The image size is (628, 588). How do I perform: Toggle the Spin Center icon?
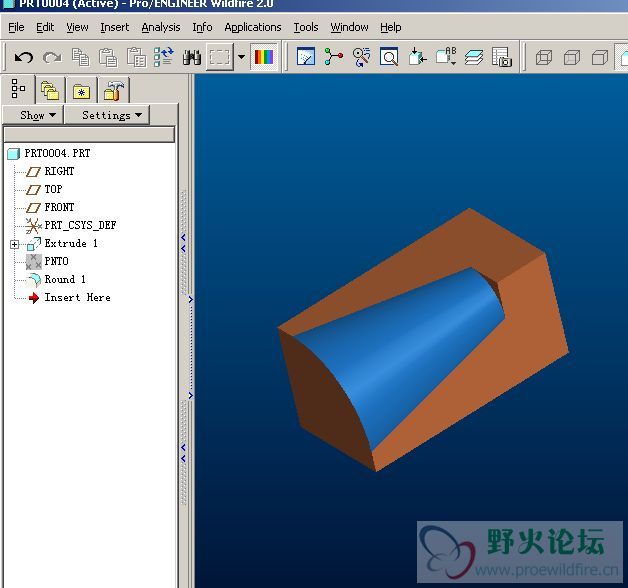(334, 56)
